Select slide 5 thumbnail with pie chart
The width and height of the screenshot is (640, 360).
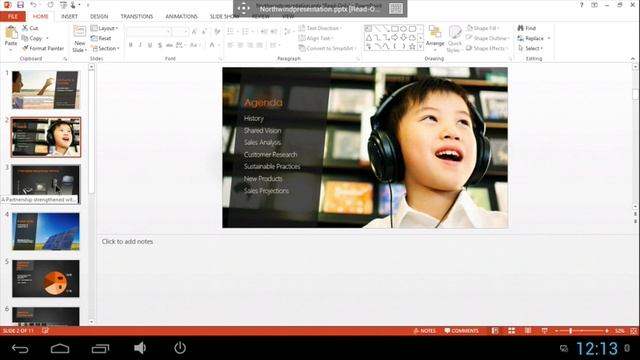click(46, 278)
